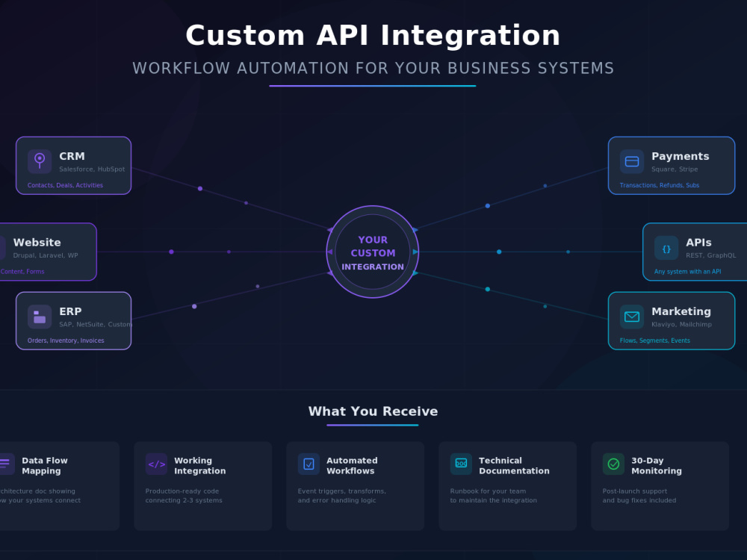
Task: Click the 30-Day Monitoring checkmark icon
Action: (613, 464)
